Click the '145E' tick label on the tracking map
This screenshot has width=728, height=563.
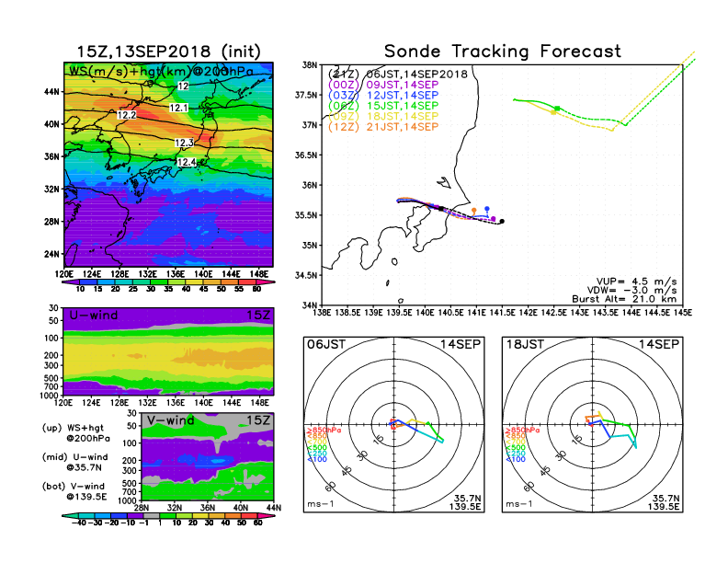[x=682, y=313]
